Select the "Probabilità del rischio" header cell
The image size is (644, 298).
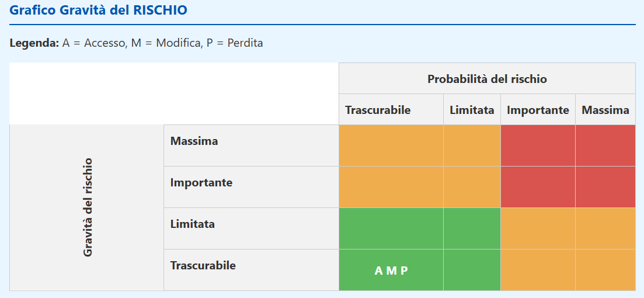pyautogui.click(x=487, y=79)
